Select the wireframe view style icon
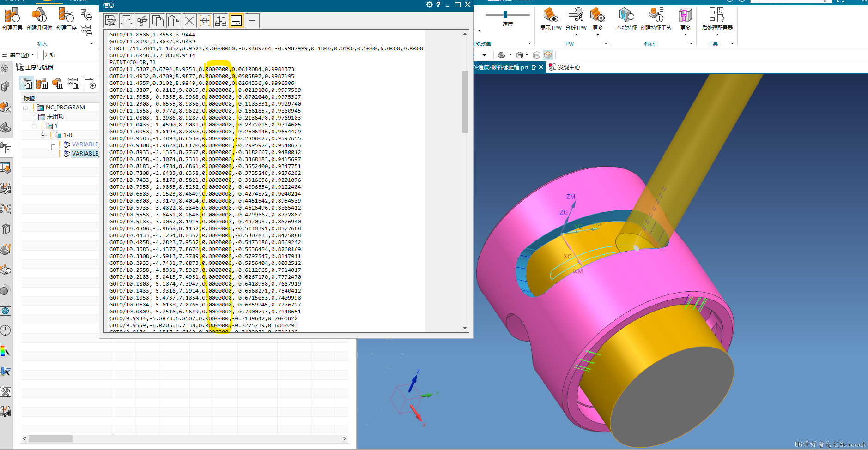Screen dimensions: 868x450 (537, 55)
